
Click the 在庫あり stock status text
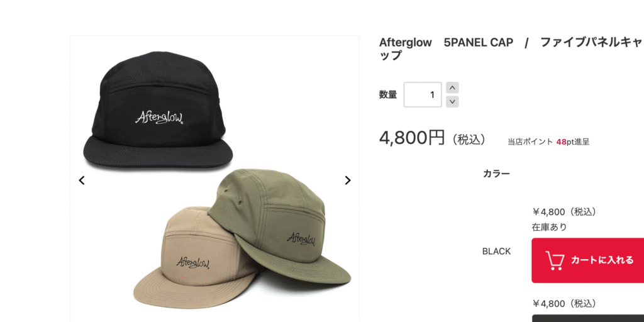(x=550, y=226)
